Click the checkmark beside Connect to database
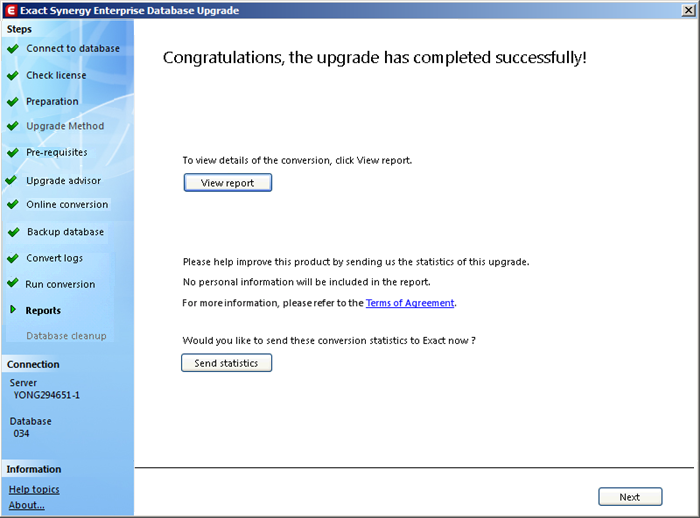 [13, 48]
